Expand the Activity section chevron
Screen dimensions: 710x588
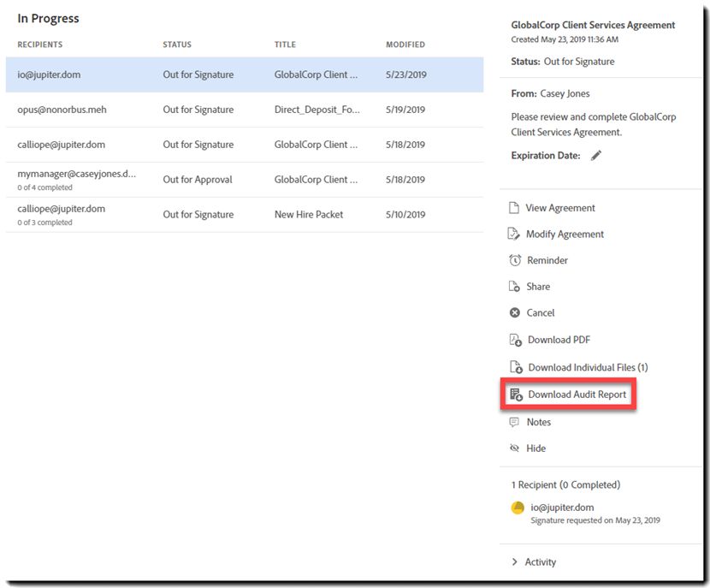pyautogui.click(x=514, y=561)
